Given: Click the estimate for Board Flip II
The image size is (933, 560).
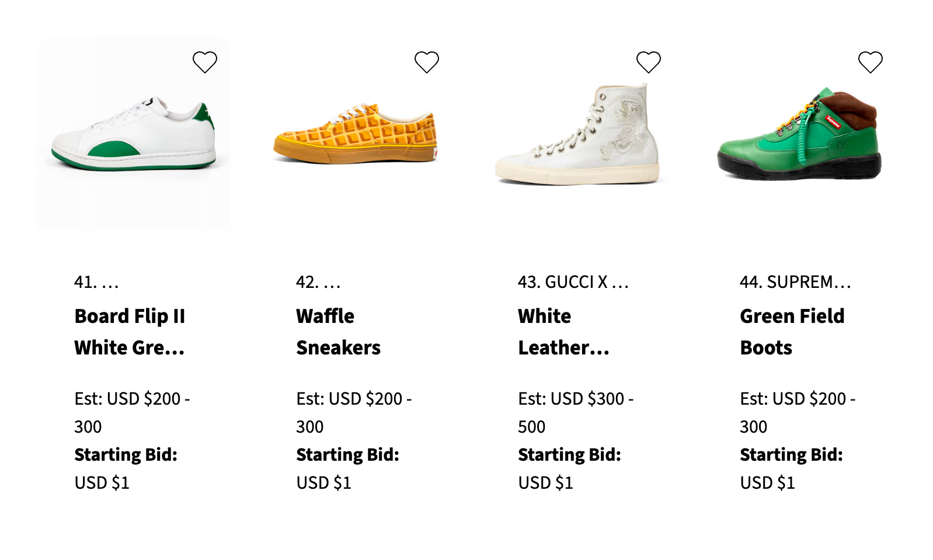Looking at the screenshot, I should 132,412.
